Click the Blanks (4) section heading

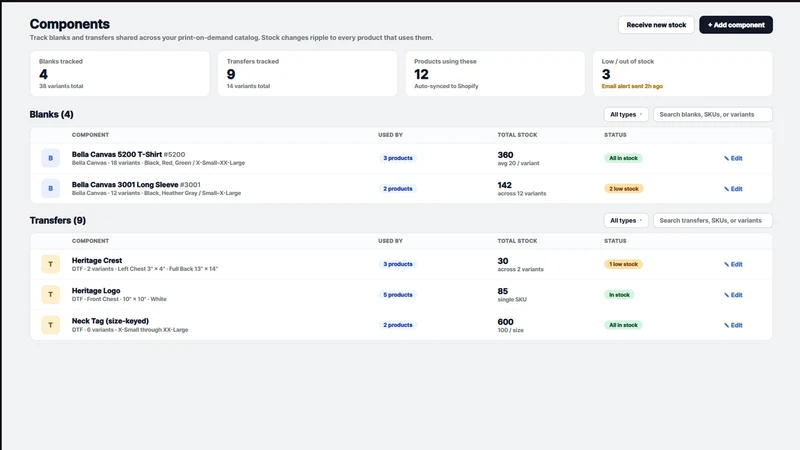[x=52, y=114]
